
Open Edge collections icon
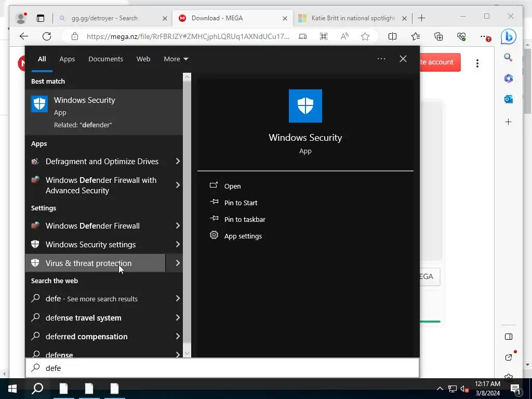point(438,37)
